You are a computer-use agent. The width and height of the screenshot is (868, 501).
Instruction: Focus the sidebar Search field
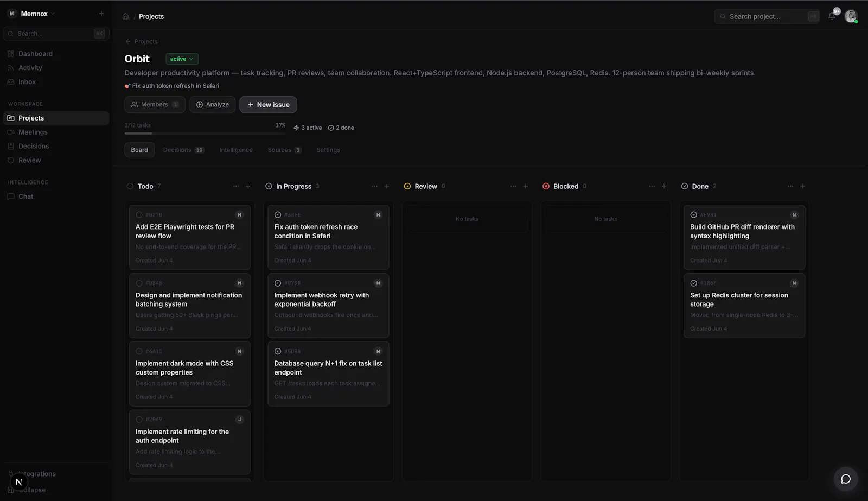pos(56,34)
